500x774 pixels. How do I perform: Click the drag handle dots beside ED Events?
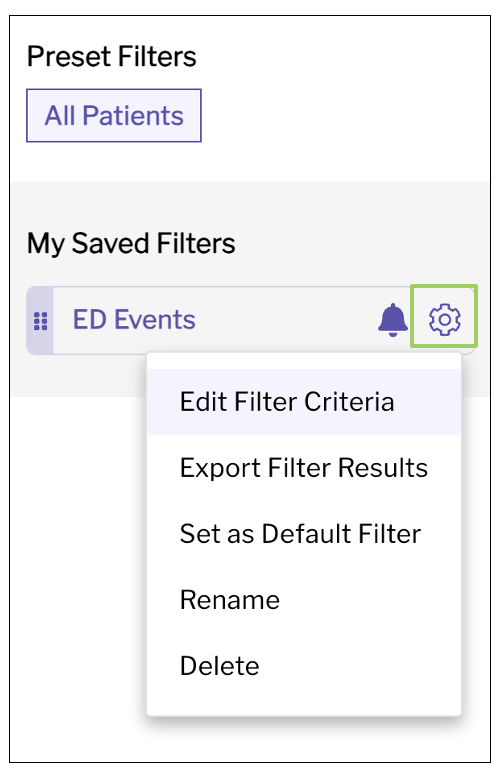[40, 321]
